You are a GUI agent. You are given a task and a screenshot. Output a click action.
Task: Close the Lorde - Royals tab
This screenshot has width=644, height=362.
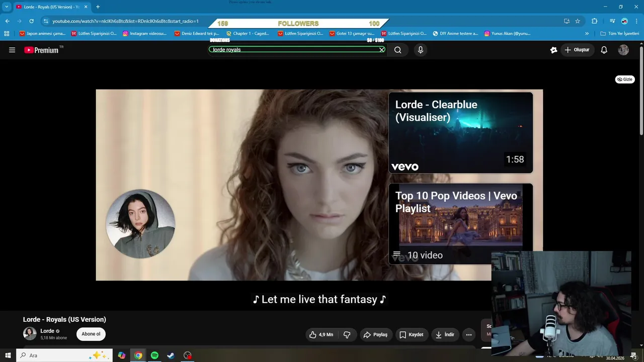pos(86,7)
